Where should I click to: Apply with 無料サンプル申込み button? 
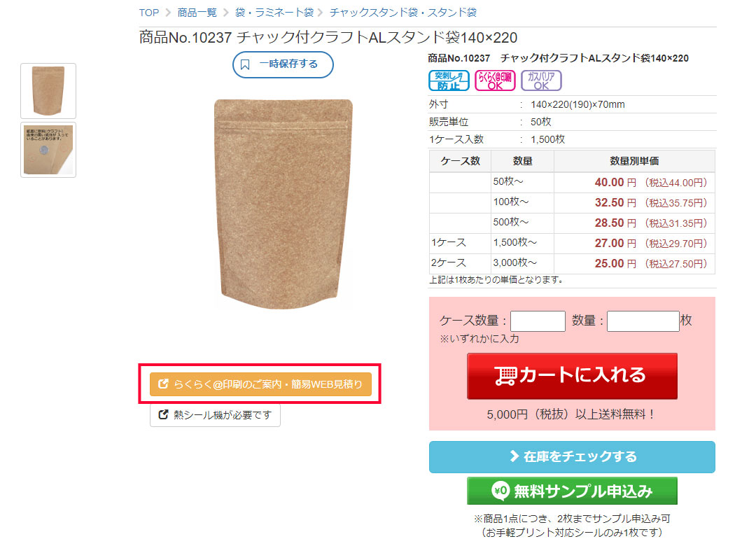(573, 491)
